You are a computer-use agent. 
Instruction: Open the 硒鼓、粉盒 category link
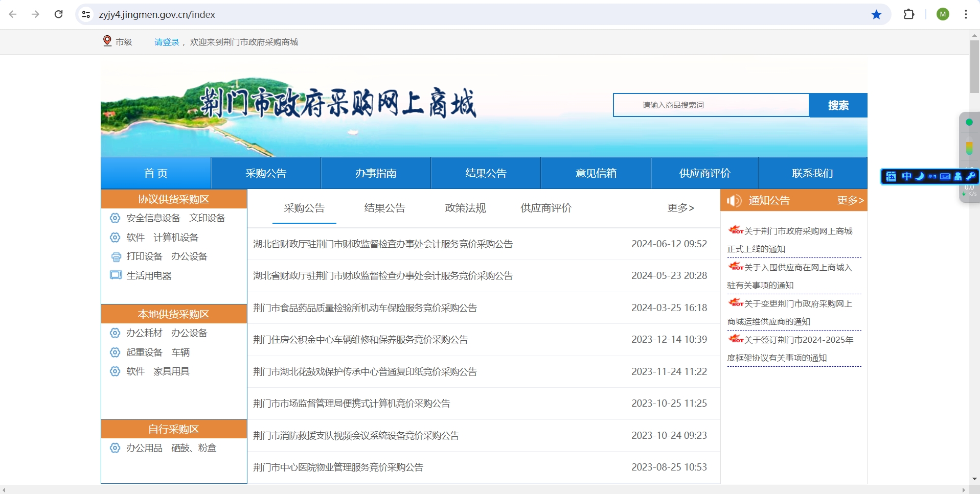pyautogui.click(x=194, y=448)
